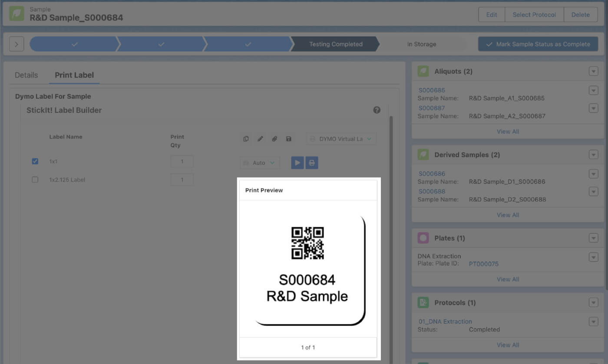Click Print Qty field for 1x1
Viewport: 608px width, 364px height.
click(182, 162)
